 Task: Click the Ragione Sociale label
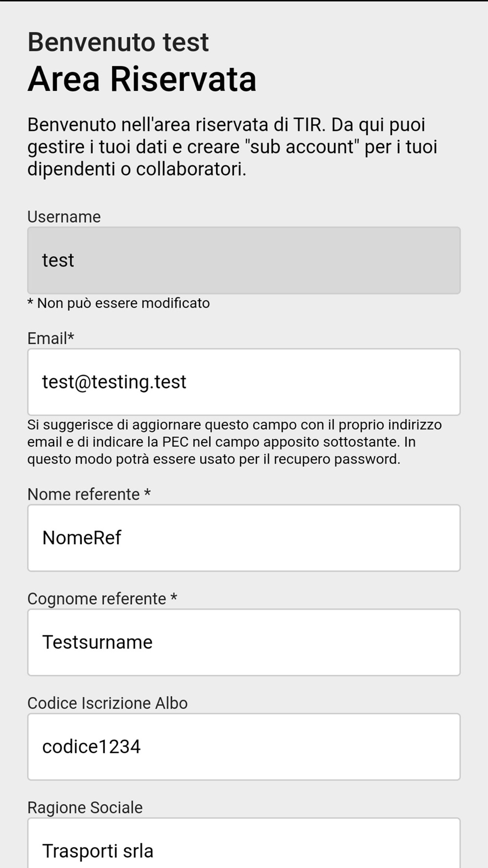point(85,808)
